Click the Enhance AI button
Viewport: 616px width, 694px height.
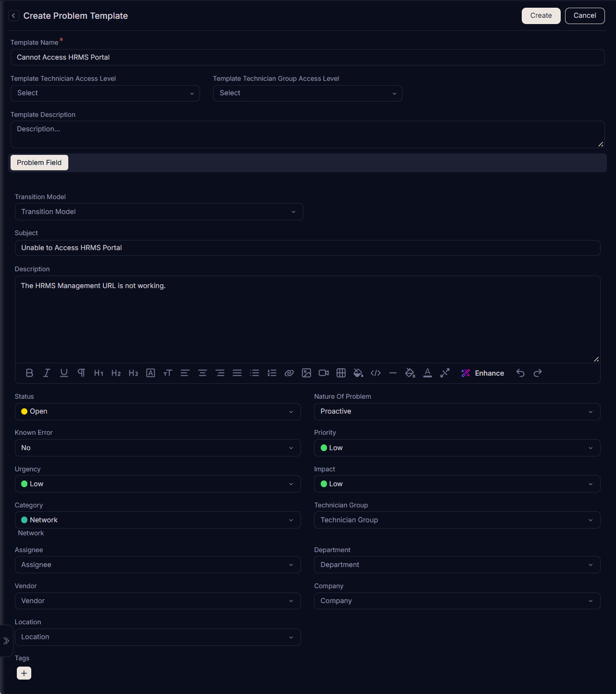pos(482,373)
